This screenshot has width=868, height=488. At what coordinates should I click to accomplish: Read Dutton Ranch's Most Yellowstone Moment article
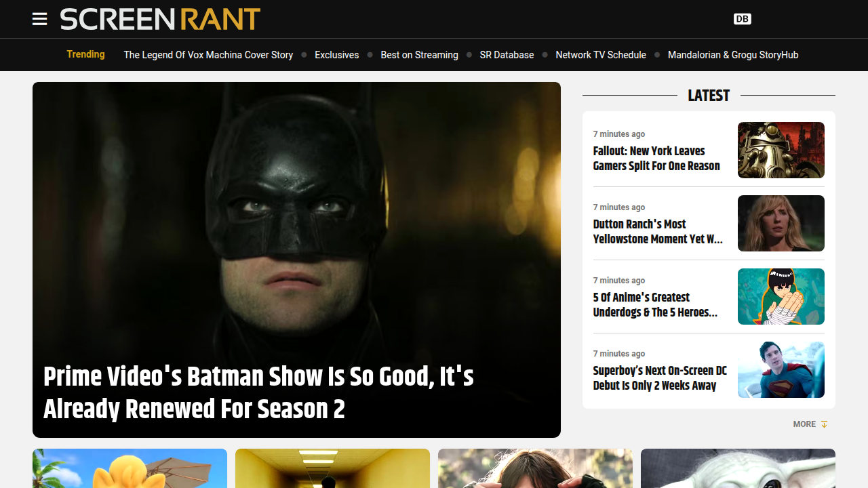(x=658, y=232)
